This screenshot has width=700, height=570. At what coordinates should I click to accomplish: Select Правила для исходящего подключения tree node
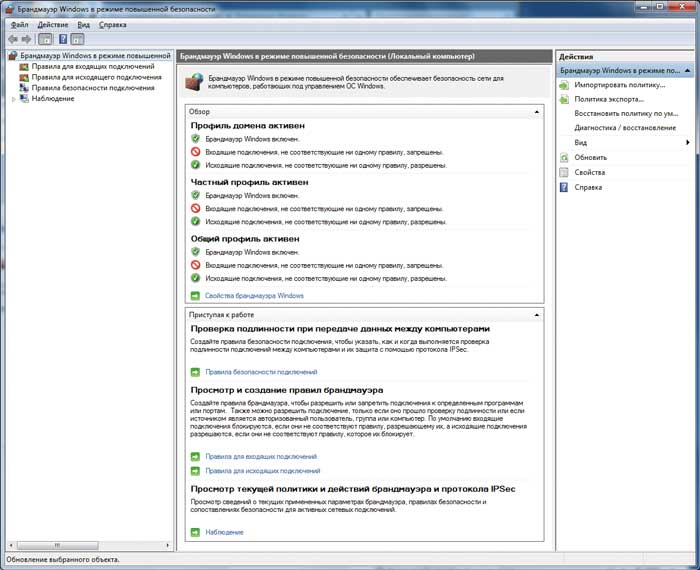[x=96, y=77]
